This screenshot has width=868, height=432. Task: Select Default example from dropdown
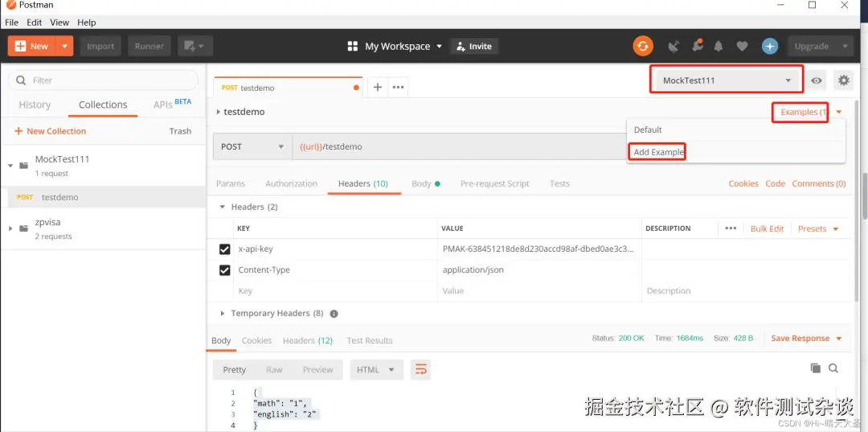648,130
